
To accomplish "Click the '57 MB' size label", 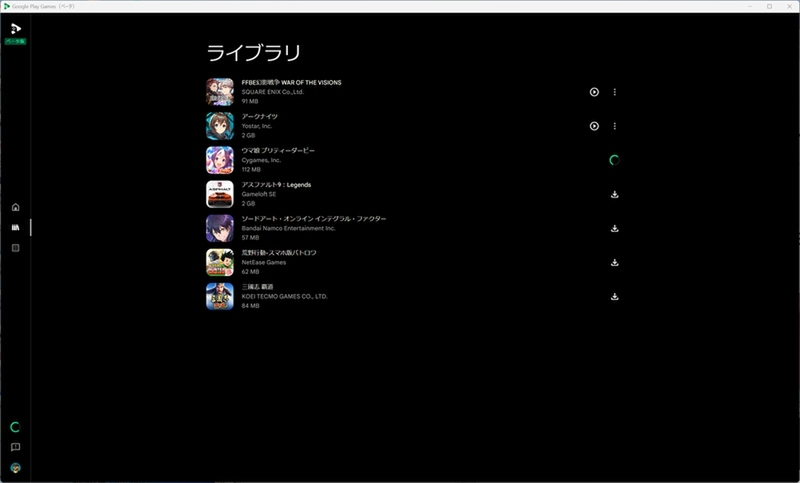I will click(x=251, y=238).
